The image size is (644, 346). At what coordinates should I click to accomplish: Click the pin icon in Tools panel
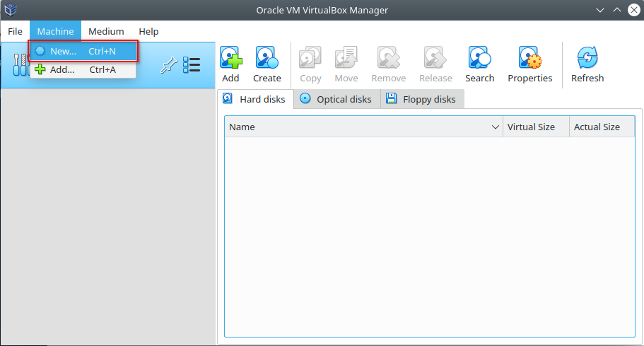coord(168,65)
